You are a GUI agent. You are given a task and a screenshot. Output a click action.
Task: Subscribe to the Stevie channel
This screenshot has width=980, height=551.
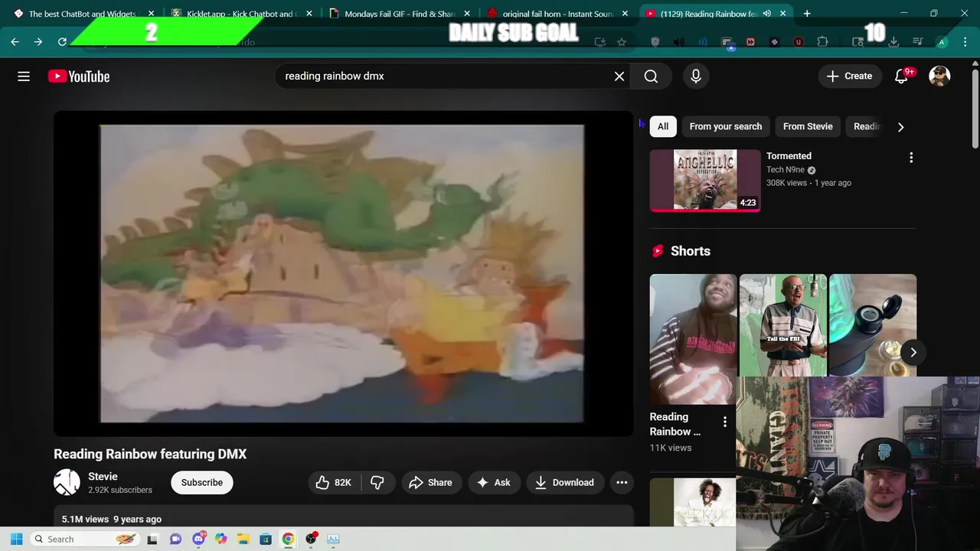[x=202, y=482]
